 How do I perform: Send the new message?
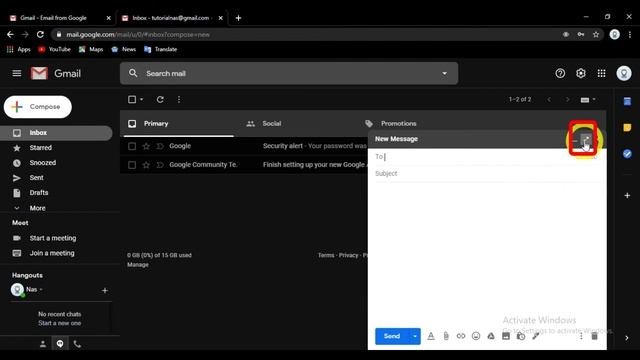click(392, 336)
